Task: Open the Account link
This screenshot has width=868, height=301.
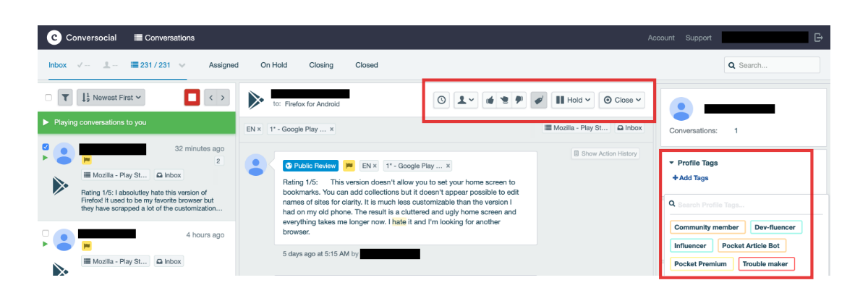Action: click(x=661, y=38)
